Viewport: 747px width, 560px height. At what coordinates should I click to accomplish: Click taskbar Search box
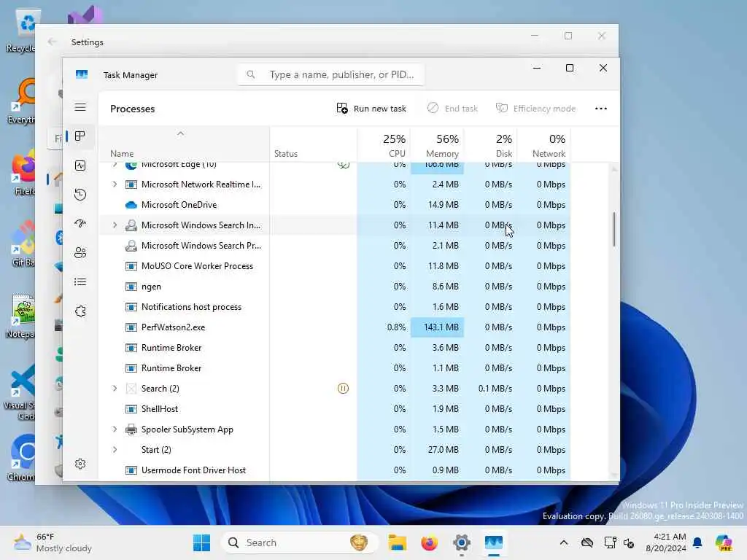299,542
